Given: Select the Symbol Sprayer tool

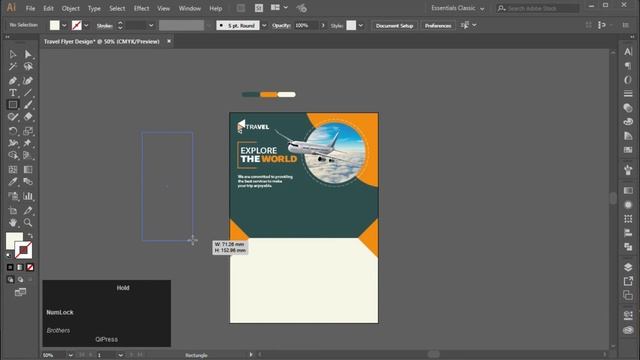Looking at the screenshot, I should click(13, 196).
